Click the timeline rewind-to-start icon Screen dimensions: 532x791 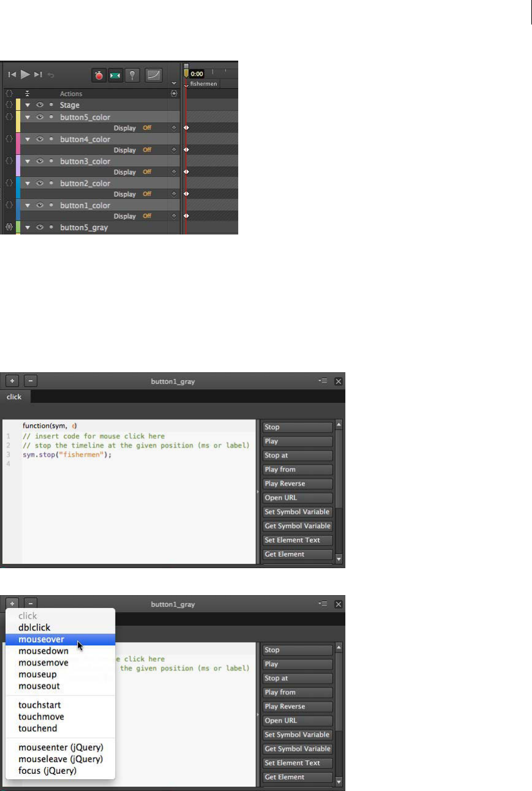[12, 75]
